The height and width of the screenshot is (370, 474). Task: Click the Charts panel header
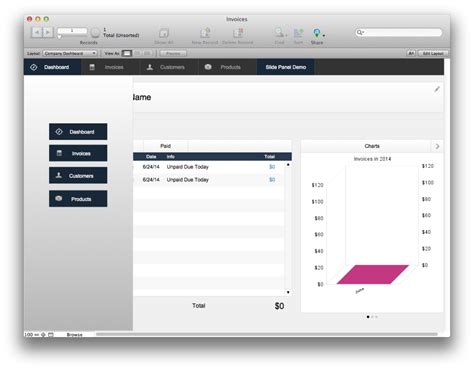(372, 146)
